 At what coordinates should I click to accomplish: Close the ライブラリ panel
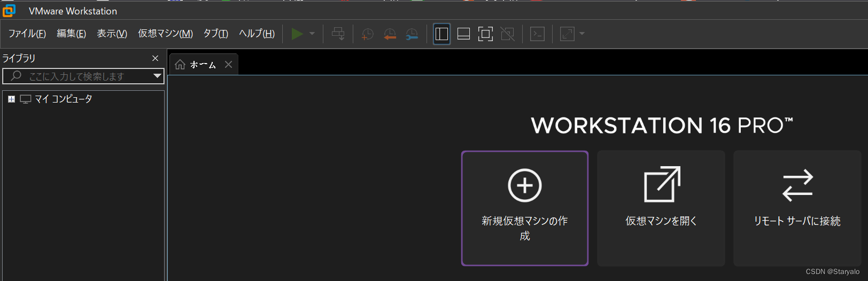coord(156,58)
